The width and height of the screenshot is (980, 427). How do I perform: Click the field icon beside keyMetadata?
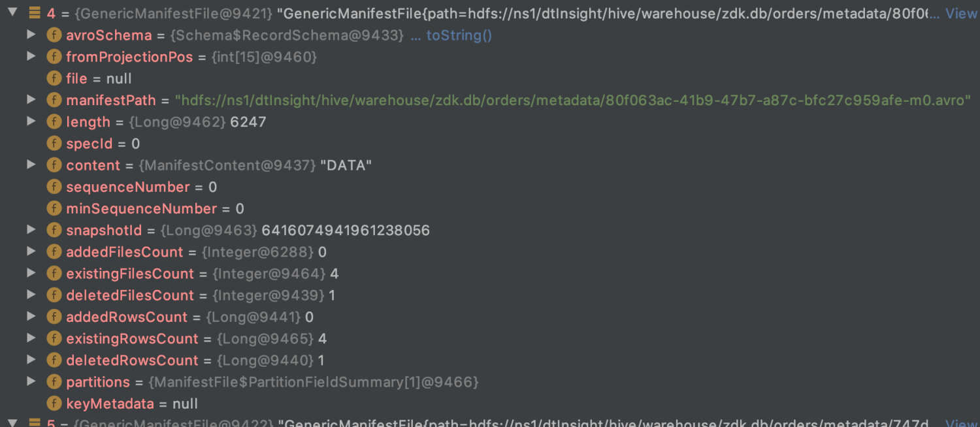(x=54, y=403)
